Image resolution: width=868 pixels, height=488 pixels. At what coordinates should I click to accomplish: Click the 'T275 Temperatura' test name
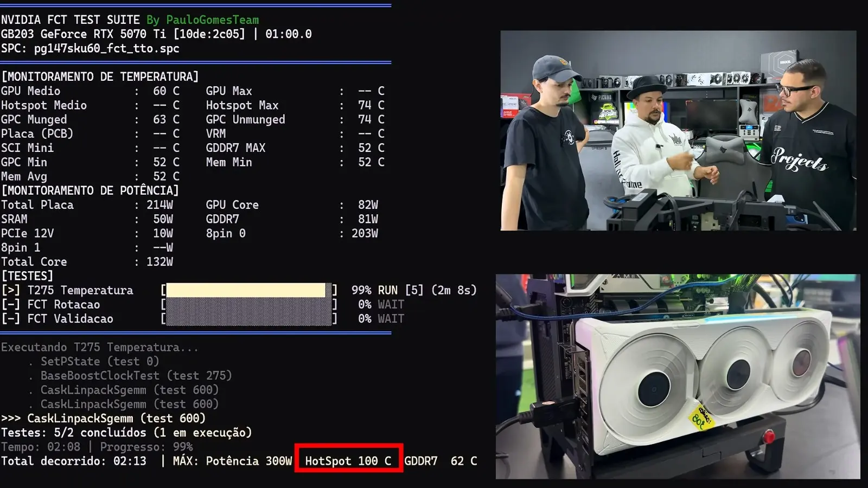coord(80,290)
